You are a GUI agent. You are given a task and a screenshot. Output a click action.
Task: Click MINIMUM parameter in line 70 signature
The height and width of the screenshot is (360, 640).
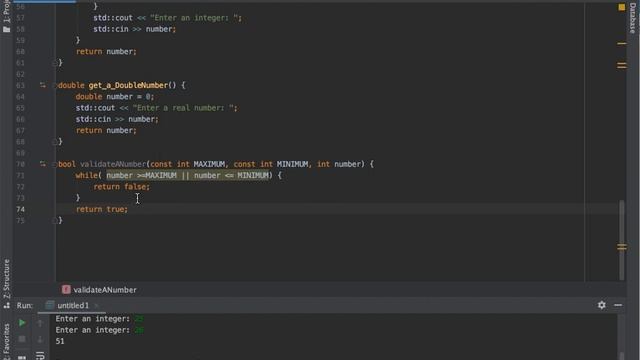click(292, 164)
